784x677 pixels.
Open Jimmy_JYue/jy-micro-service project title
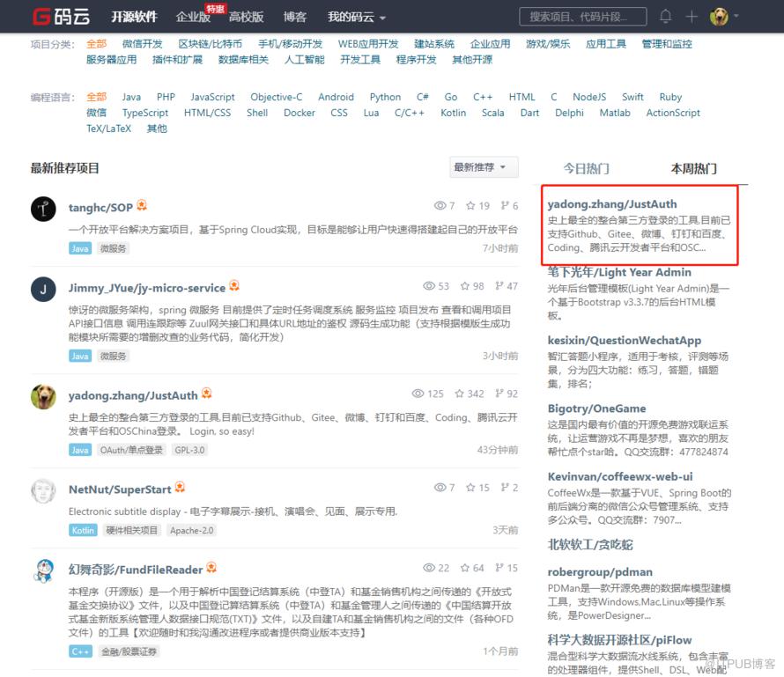(147, 288)
